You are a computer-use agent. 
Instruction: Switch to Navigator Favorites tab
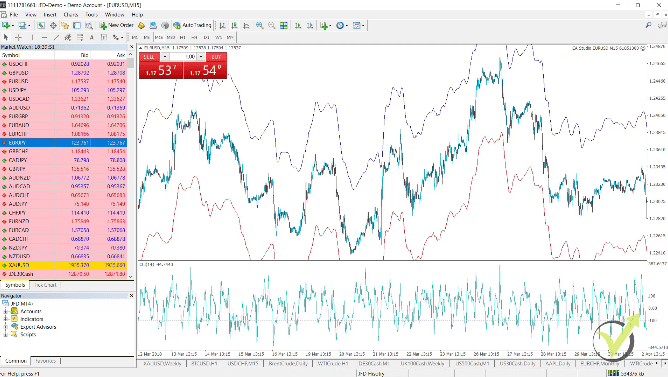pyautogui.click(x=46, y=361)
